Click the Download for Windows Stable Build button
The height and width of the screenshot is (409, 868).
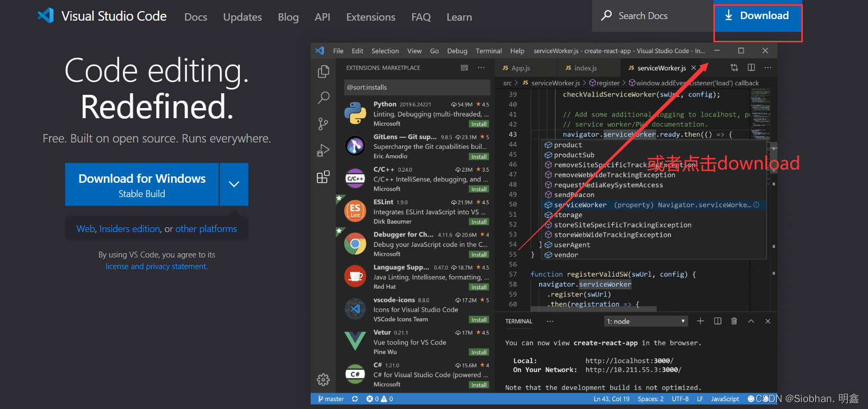tap(142, 184)
